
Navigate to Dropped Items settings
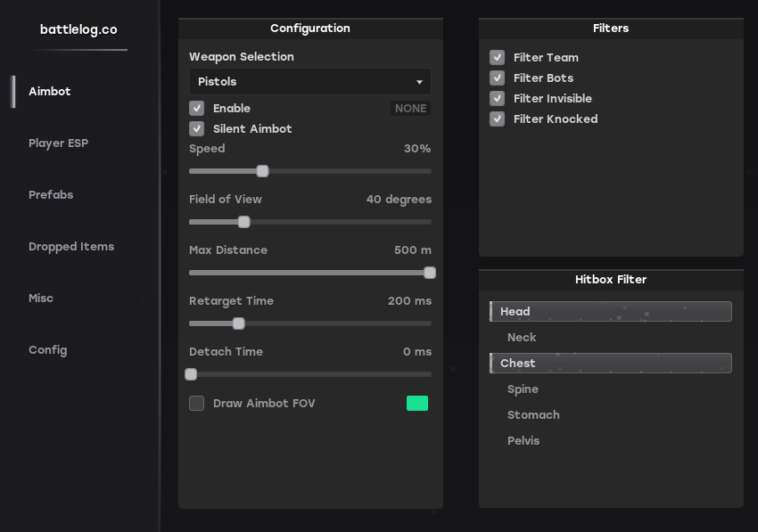coord(71,246)
